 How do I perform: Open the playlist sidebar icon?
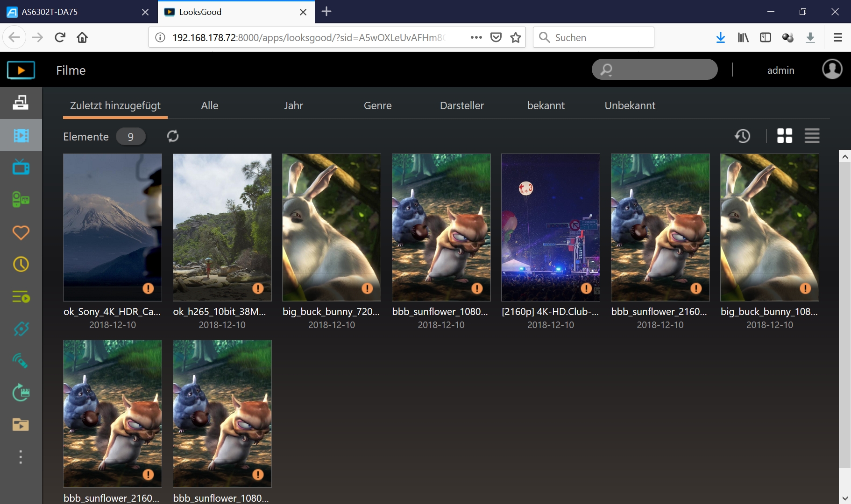point(21,297)
